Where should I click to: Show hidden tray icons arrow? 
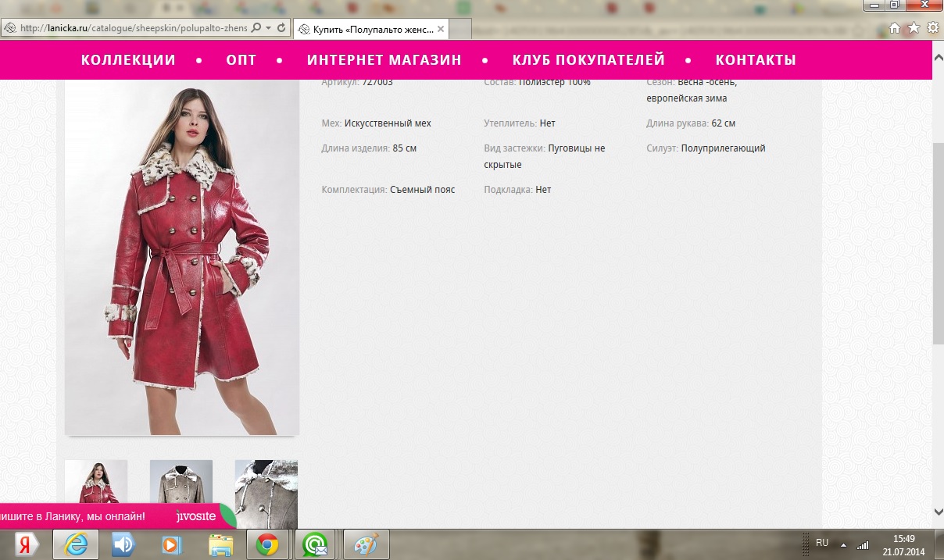pos(843,544)
